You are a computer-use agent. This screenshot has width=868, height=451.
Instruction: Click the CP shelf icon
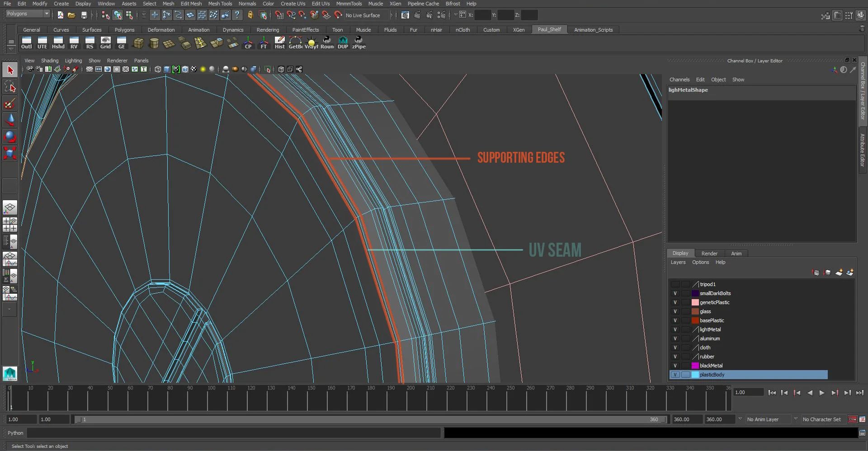248,43
